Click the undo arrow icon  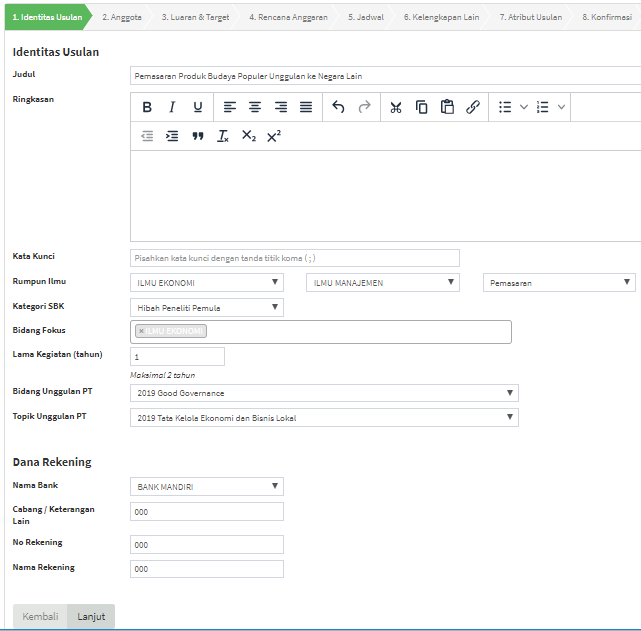338,107
